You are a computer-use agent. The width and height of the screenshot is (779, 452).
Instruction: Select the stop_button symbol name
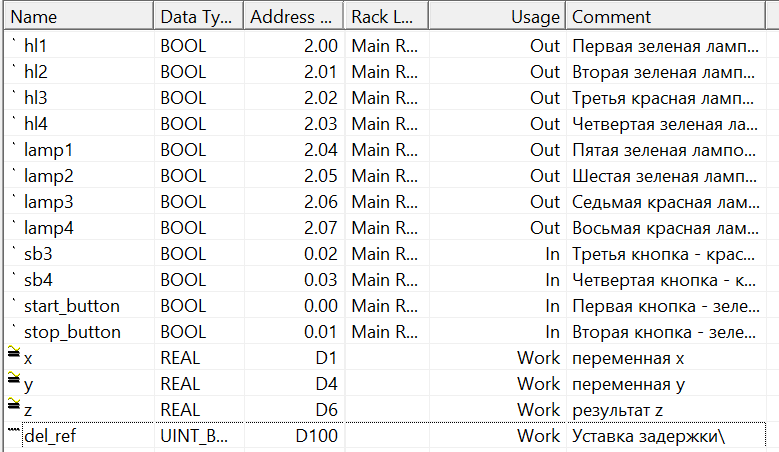click(73, 332)
